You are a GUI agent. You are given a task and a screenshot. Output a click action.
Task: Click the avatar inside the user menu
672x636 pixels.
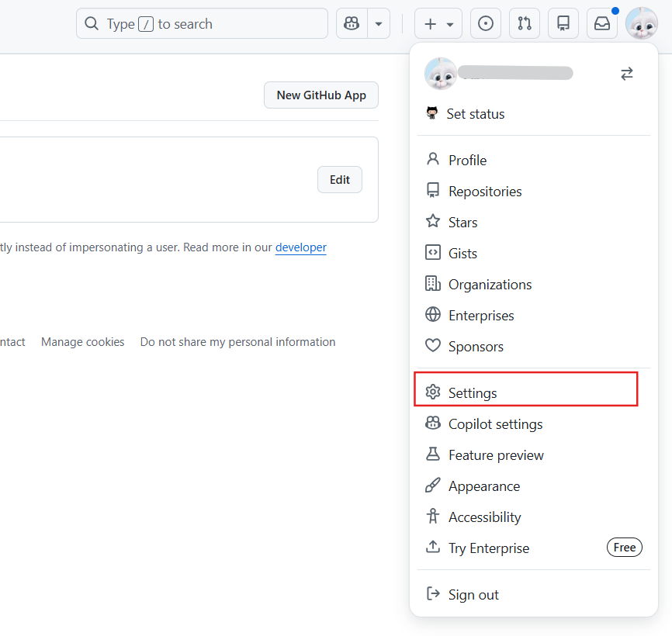tap(441, 74)
